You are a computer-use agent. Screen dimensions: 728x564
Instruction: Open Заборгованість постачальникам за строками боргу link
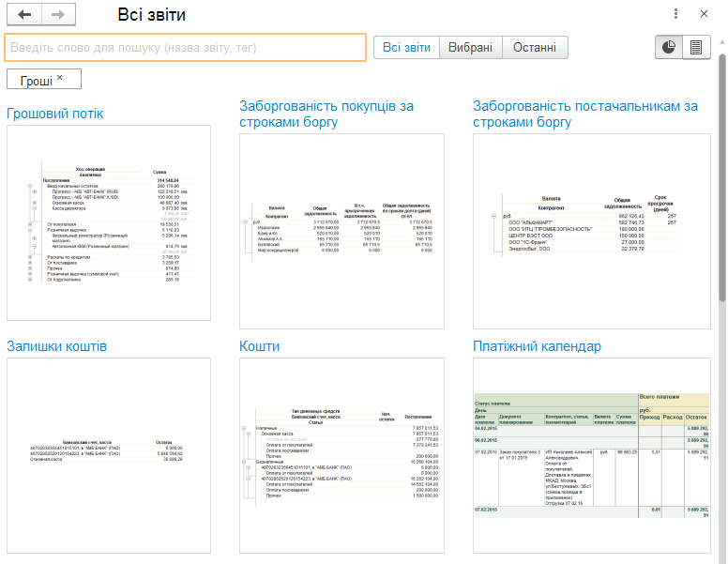click(585, 114)
